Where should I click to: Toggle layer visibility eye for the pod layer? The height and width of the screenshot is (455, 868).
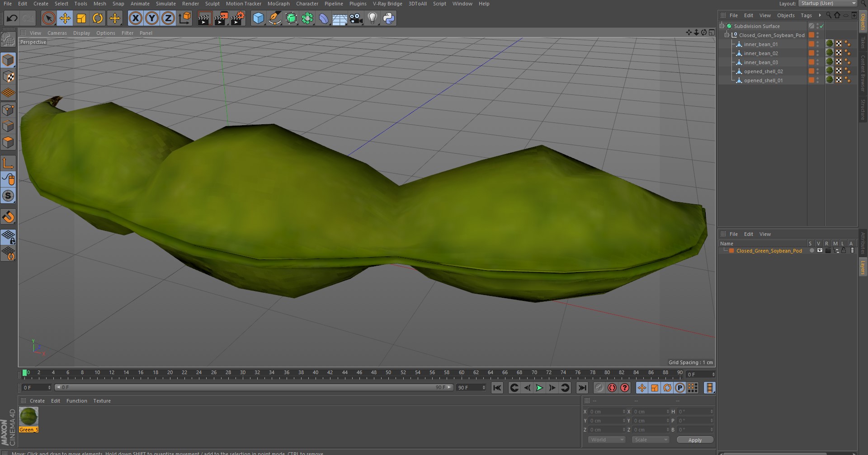pyautogui.click(x=820, y=251)
